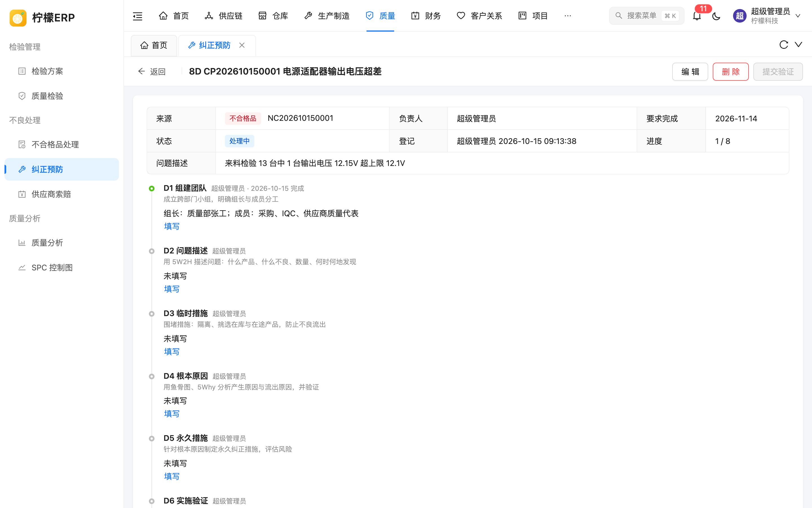Open the 仓库 menu
This screenshot has height=508, width=812.
point(273,16)
